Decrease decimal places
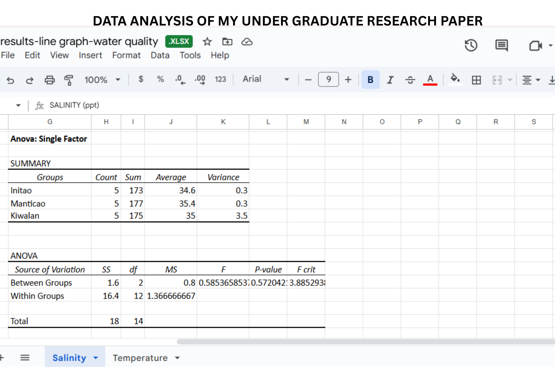555x392 pixels. pyautogui.click(x=180, y=80)
